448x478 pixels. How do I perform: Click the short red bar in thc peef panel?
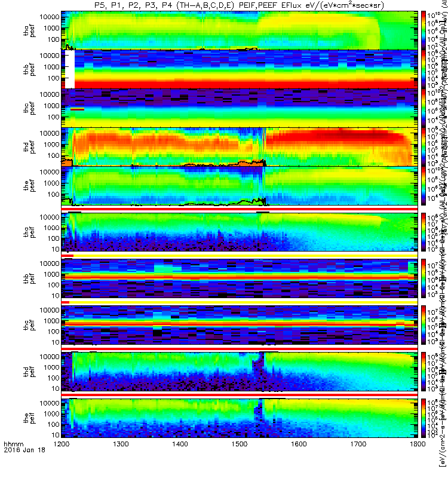(x=77, y=109)
